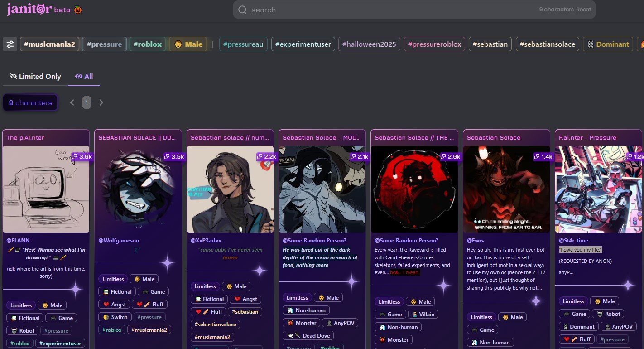Click the search magnifier icon
The width and height of the screenshot is (644, 349).
click(242, 10)
